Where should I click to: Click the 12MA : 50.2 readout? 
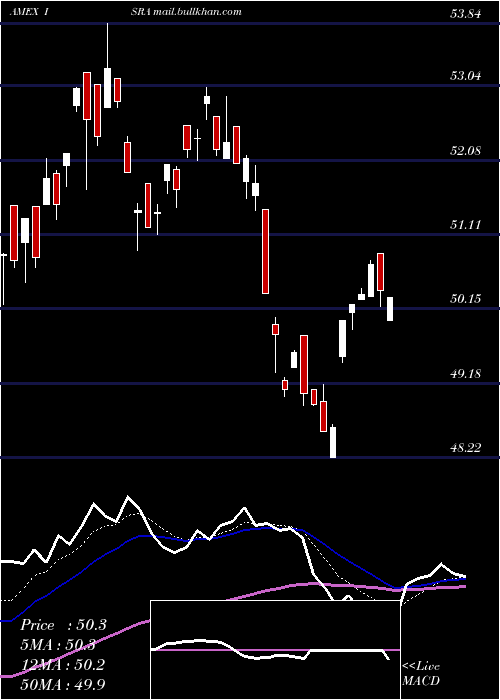(x=62, y=664)
